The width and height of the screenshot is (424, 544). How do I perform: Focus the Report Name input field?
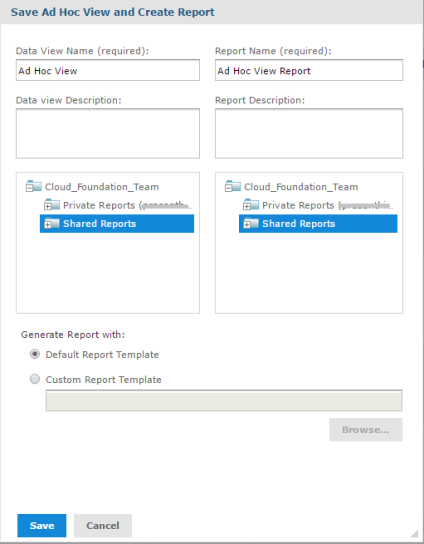(309, 70)
